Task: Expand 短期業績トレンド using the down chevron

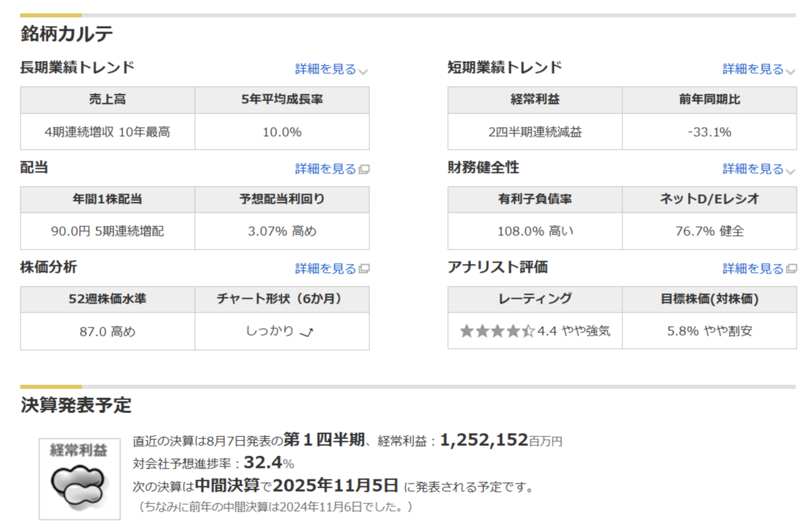Action: pyautogui.click(x=791, y=70)
